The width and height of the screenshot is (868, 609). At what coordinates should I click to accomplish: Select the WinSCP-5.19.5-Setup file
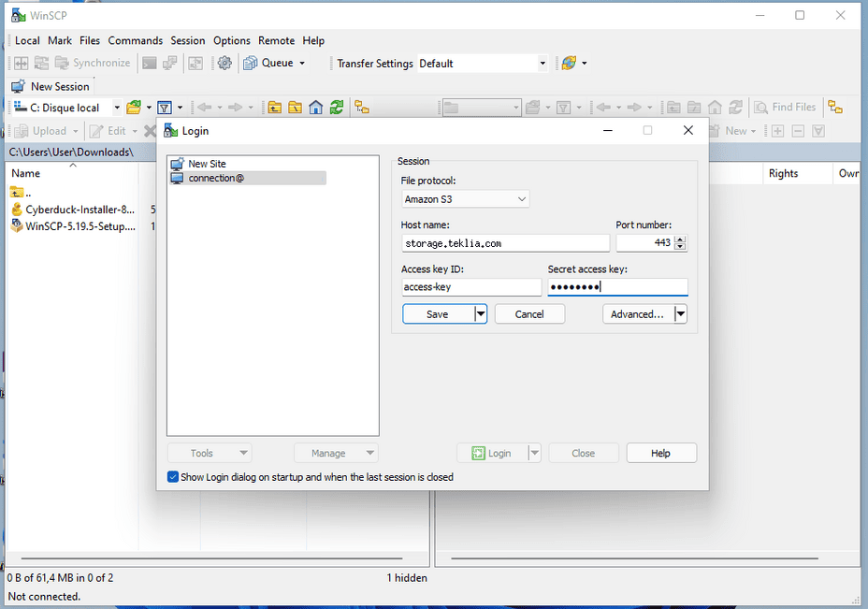coord(73,225)
